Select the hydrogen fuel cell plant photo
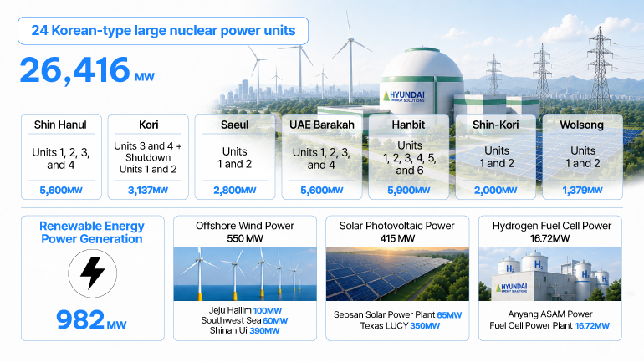Screen dimensions: 644x362 tap(550, 273)
